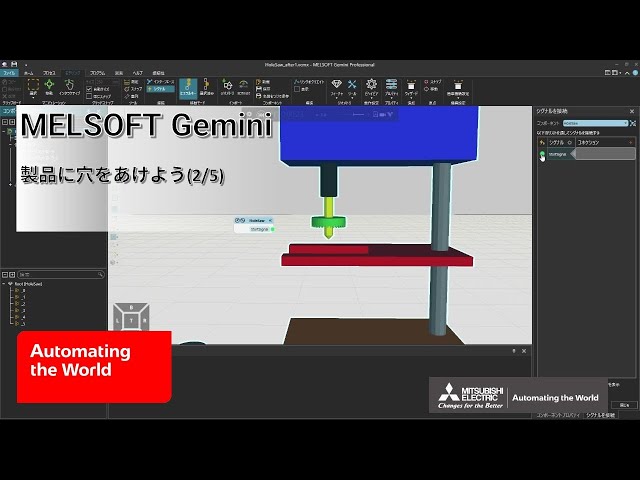Open the gear Behaviors dropdown

[371, 88]
